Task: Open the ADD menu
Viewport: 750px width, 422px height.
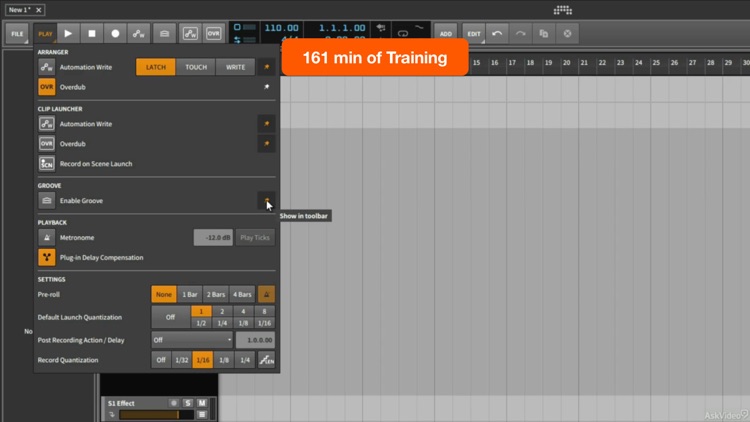Action: pos(446,33)
